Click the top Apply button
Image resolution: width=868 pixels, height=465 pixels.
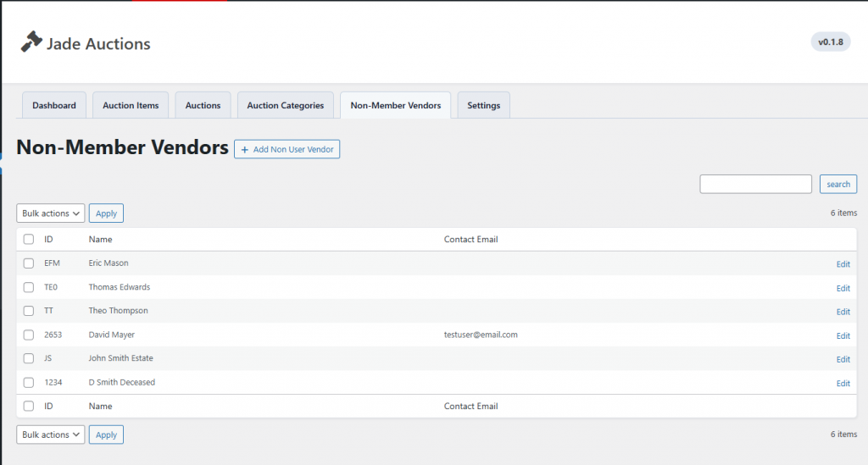click(x=106, y=213)
